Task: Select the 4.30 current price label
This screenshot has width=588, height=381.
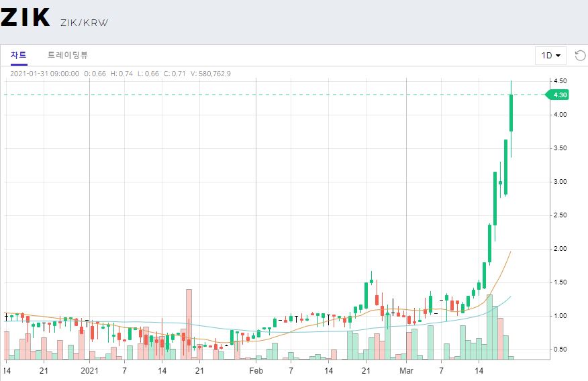Action: tap(558, 95)
